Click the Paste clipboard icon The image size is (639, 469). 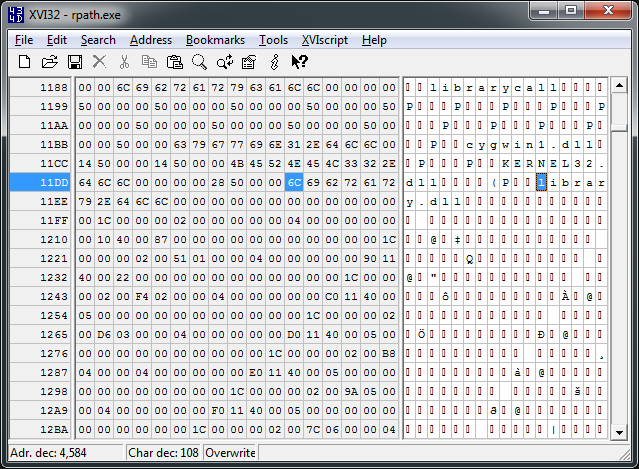174,62
